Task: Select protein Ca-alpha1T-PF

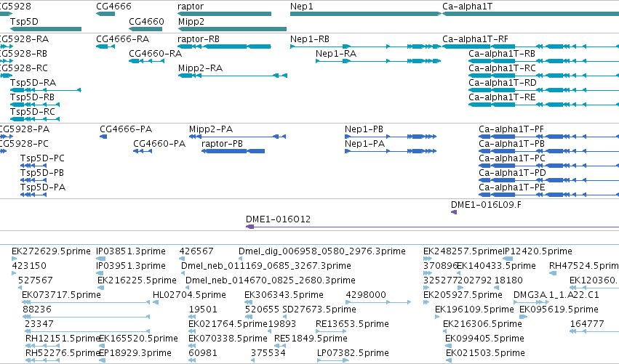Action: 548,137
